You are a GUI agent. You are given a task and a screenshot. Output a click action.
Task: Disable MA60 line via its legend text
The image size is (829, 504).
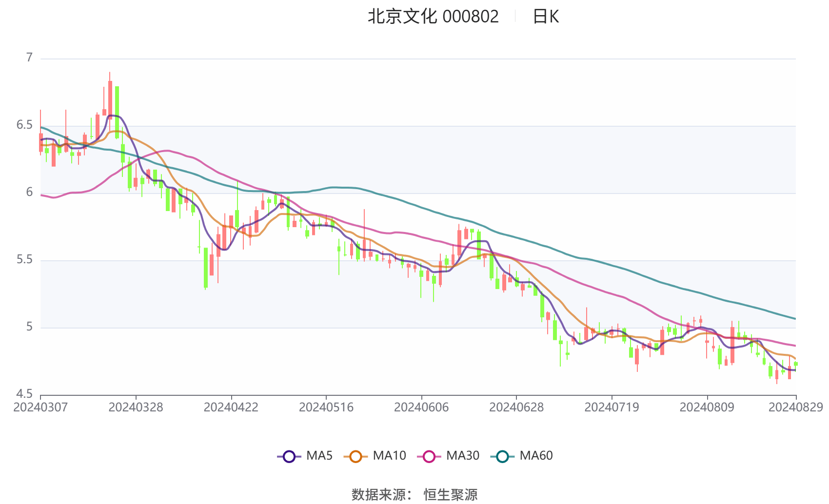[x=536, y=456]
